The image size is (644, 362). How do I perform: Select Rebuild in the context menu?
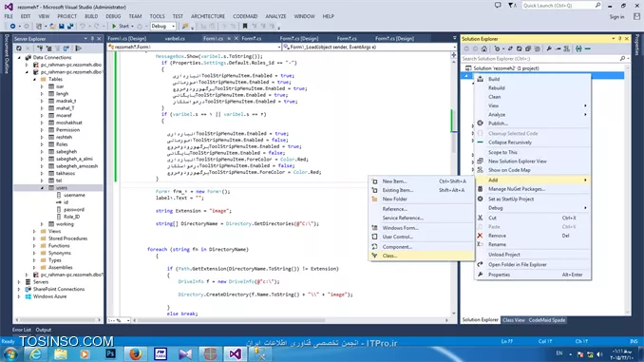pyautogui.click(x=533, y=88)
